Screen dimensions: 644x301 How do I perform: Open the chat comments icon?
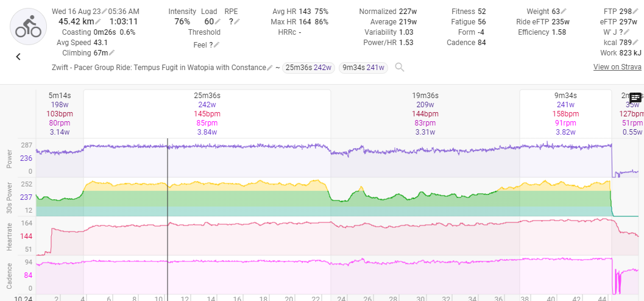click(635, 97)
